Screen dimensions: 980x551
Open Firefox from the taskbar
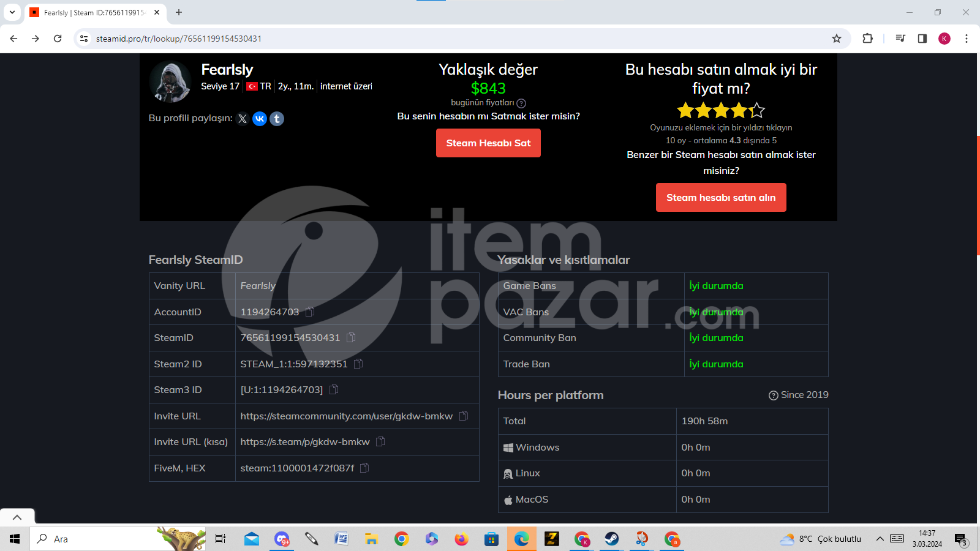point(462,539)
